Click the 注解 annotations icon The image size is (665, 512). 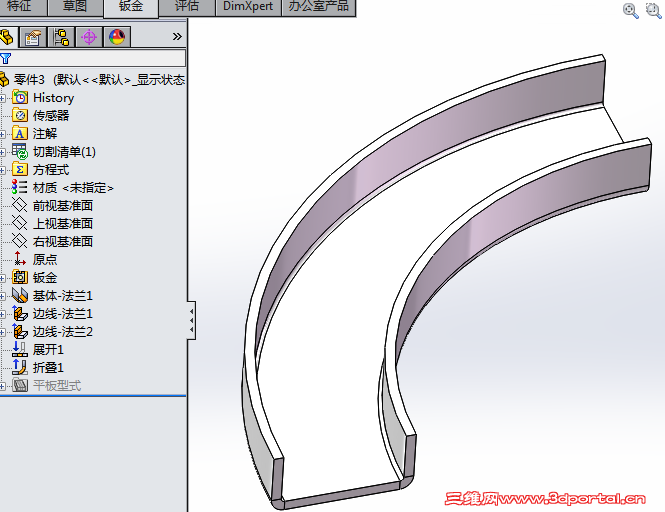click(x=20, y=134)
